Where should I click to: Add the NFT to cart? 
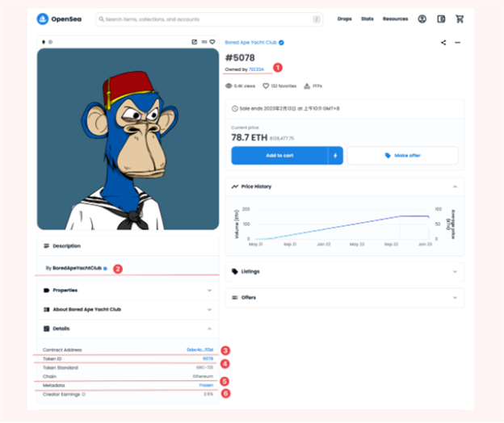[279, 156]
